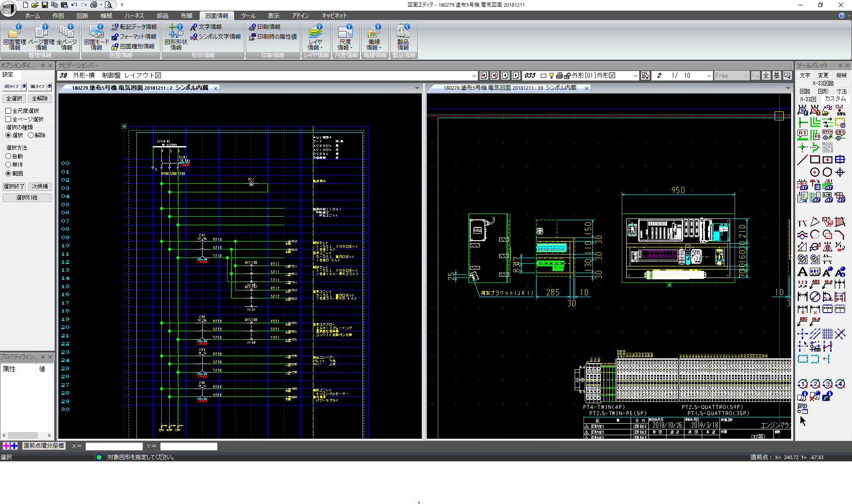Screen dimensions: 852x504
Task: Go to first page navigation icon
Action: click(x=484, y=75)
